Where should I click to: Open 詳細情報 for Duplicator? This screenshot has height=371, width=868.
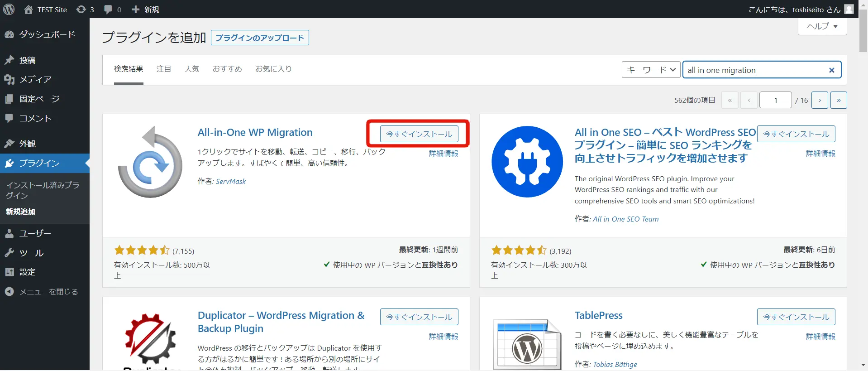(x=444, y=337)
